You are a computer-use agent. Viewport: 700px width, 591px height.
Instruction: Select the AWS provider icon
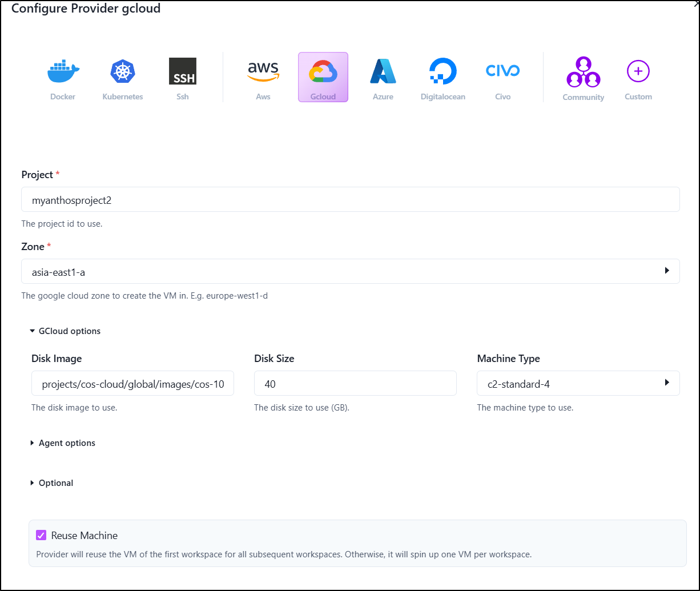pyautogui.click(x=263, y=77)
